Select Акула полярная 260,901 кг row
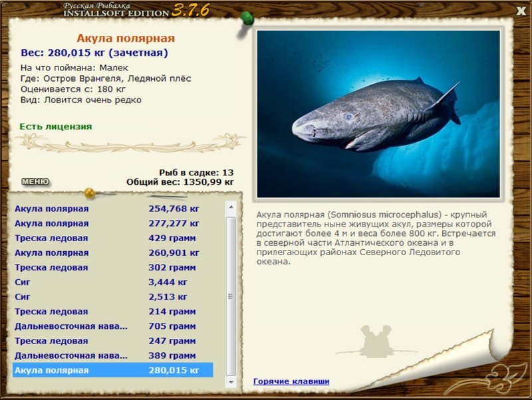 [112, 253]
